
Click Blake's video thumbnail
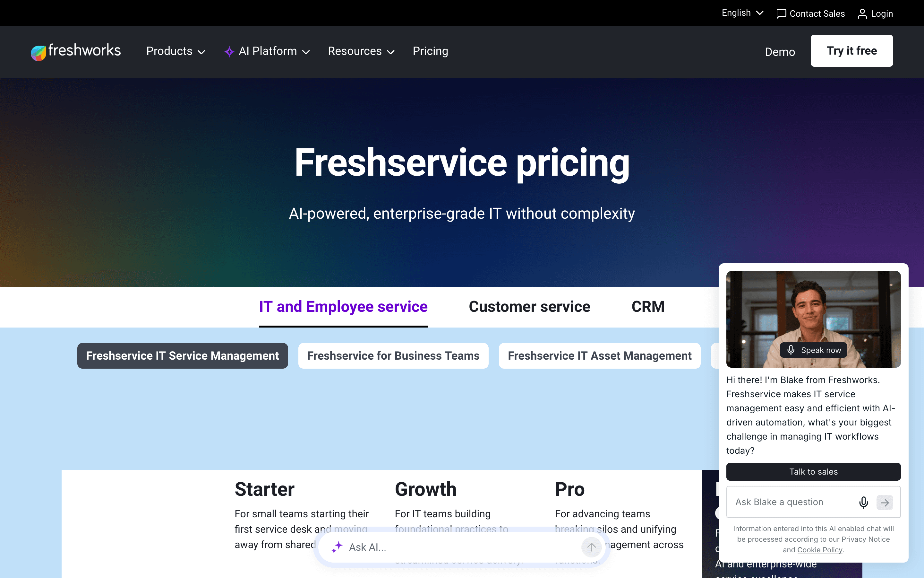[813, 319]
